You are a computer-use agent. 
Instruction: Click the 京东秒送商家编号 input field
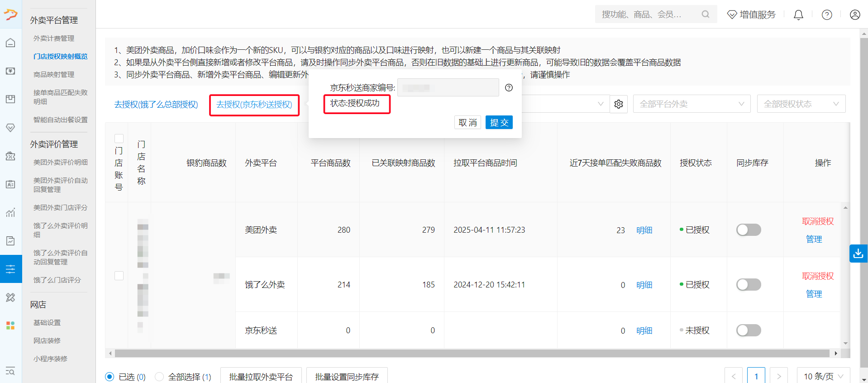[448, 88]
